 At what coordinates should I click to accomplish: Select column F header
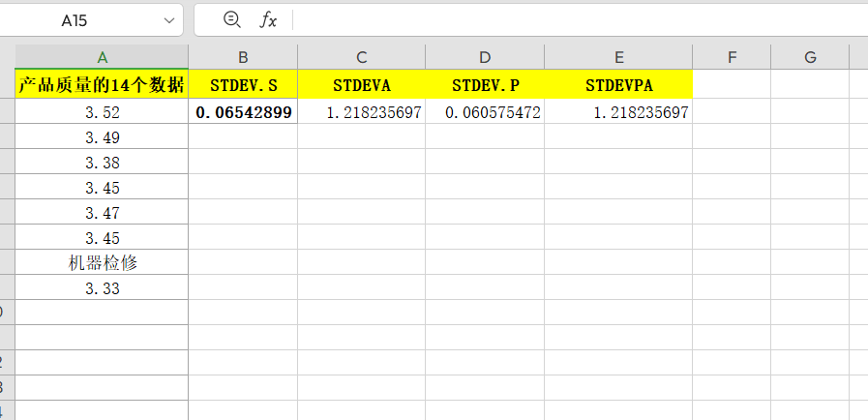(732, 57)
